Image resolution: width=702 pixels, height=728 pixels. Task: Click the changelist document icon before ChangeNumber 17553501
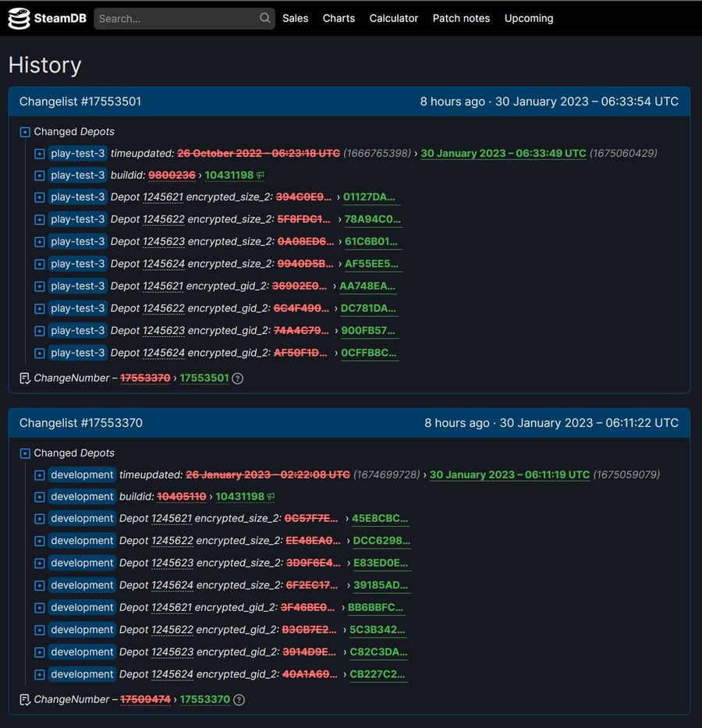tap(23, 378)
